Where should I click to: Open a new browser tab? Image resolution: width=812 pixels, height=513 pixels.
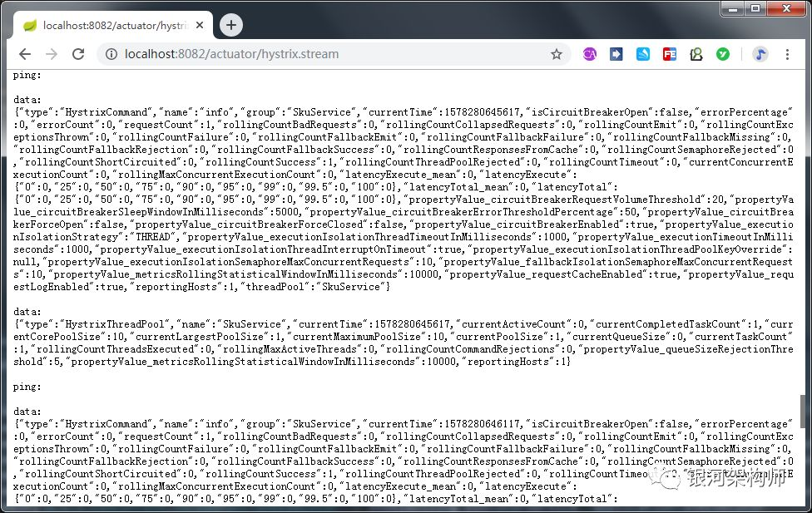231,25
